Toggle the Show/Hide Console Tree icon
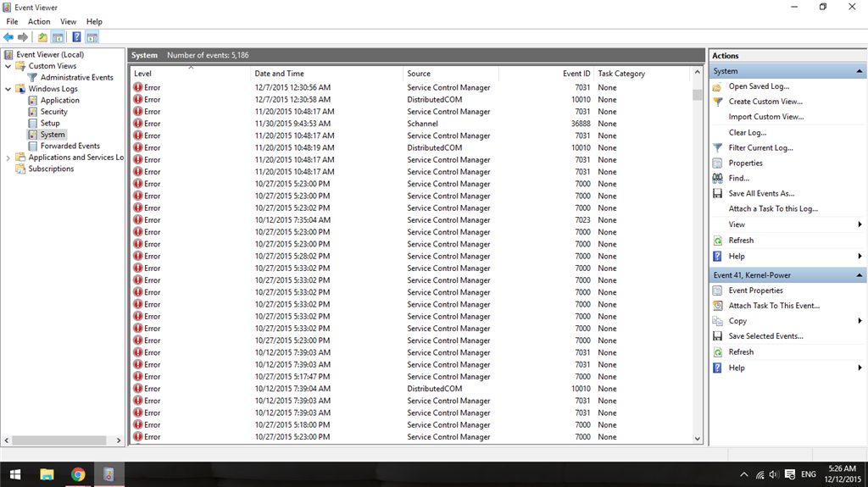This screenshot has width=868, height=487. [58, 37]
